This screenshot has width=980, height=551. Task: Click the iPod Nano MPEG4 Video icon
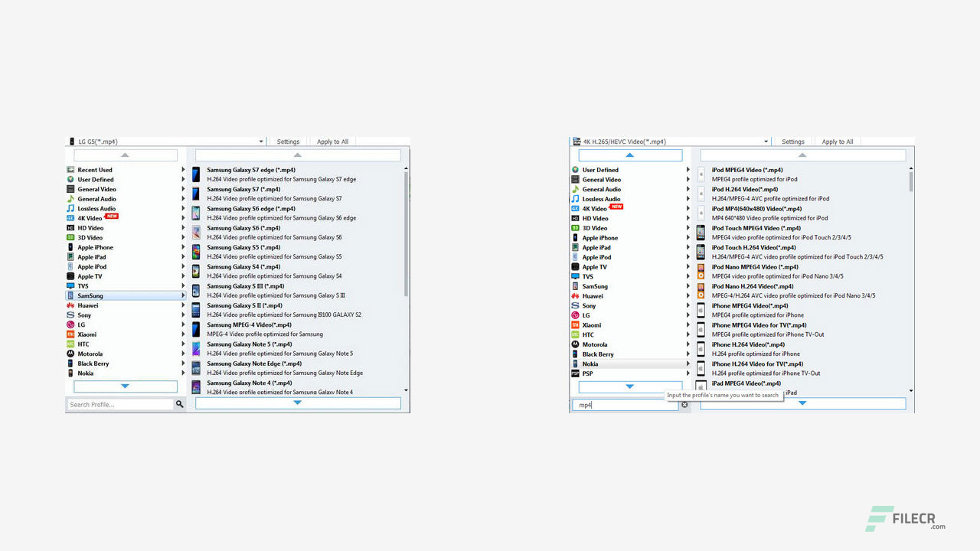pyautogui.click(x=701, y=271)
